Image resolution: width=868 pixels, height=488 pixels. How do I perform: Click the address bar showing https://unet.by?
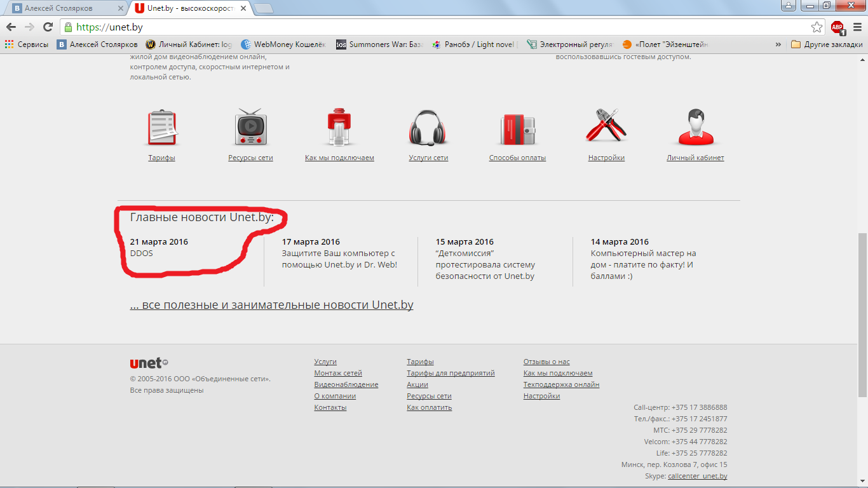click(x=435, y=27)
